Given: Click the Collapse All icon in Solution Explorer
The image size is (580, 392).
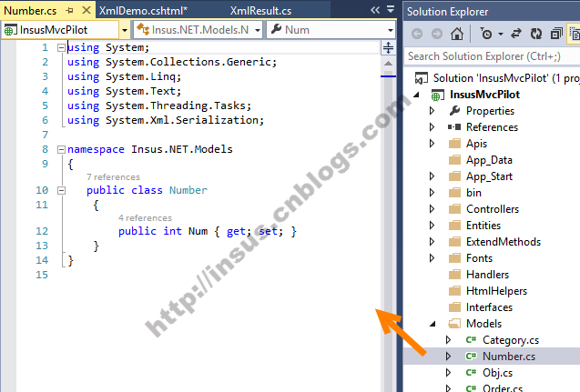Looking at the screenshot, I should [556, 34].
